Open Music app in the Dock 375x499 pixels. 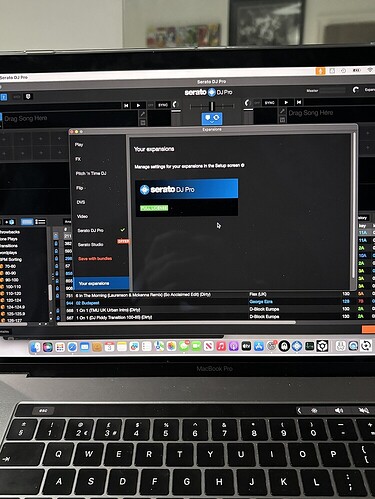point(221,346)
